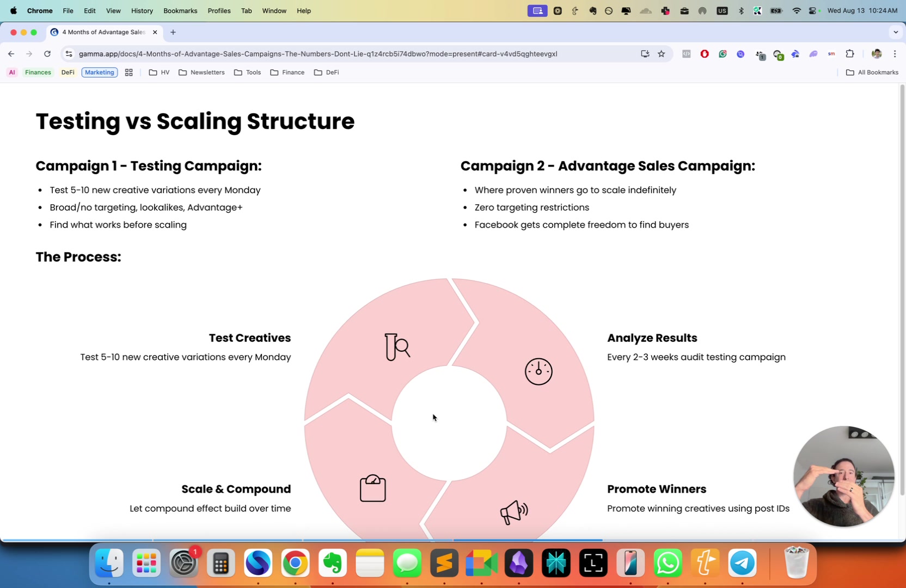Click the clock icon for Analyze Results
This screenshot has width=906, height=588.
pyautogui.click(x=538, y=371)
